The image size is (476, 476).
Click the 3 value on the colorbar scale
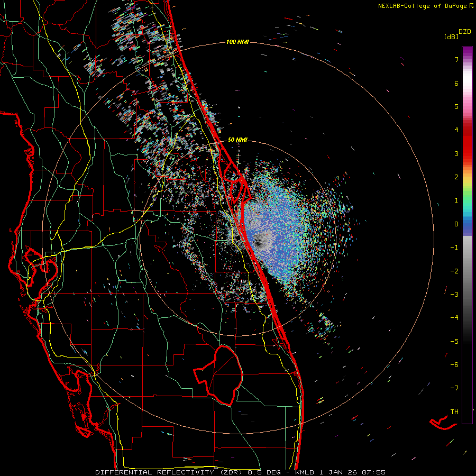(x=456, y=153)
